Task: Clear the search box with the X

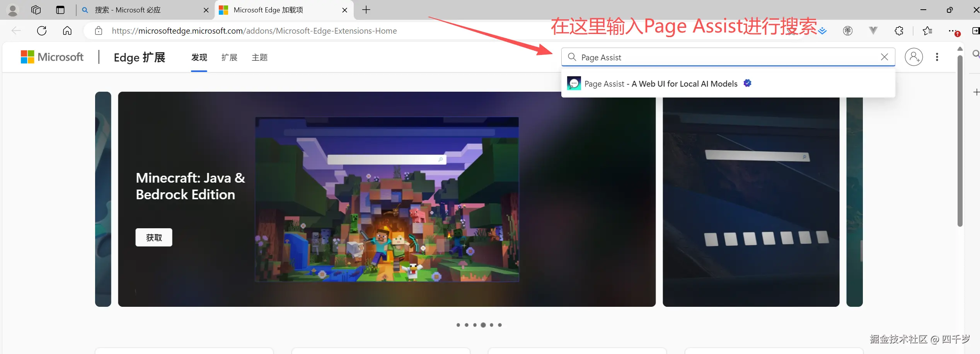Action: click(x=884, y=57)
